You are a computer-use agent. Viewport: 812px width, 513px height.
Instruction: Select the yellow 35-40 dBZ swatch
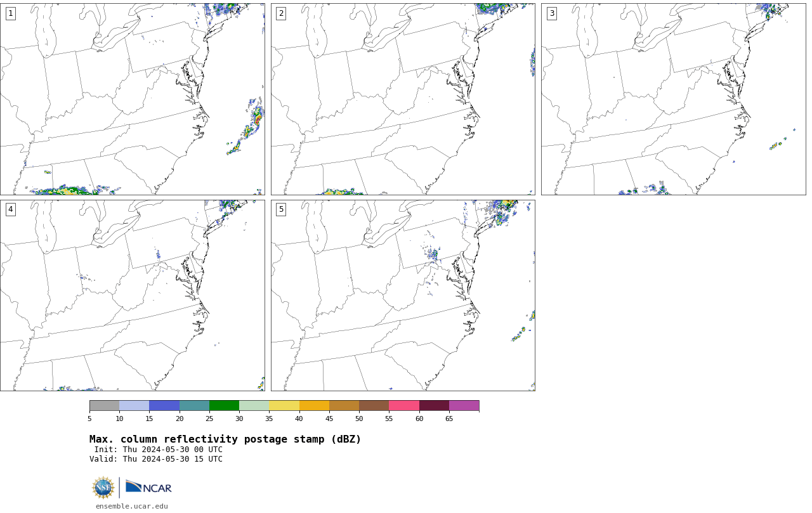point(284,406)
